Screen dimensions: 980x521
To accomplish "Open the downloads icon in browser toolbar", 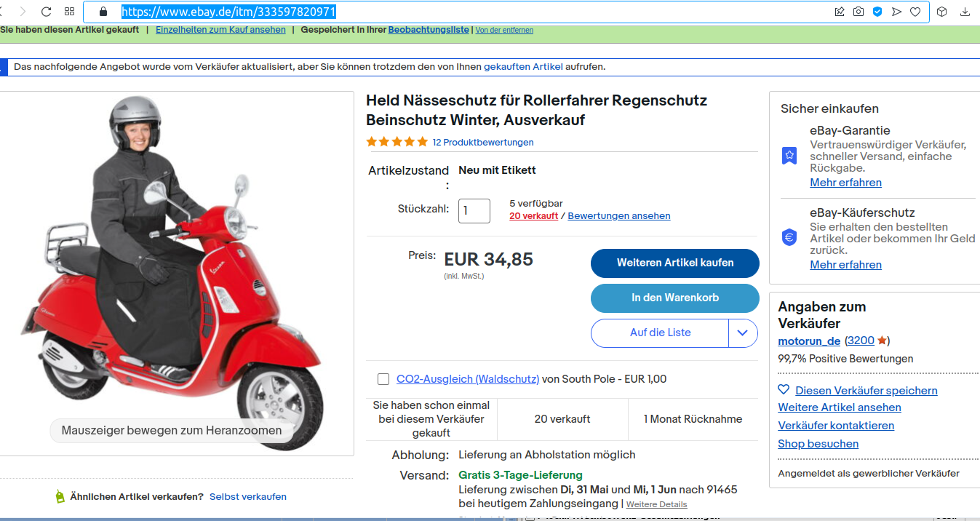I will click(x=965, y=12).
